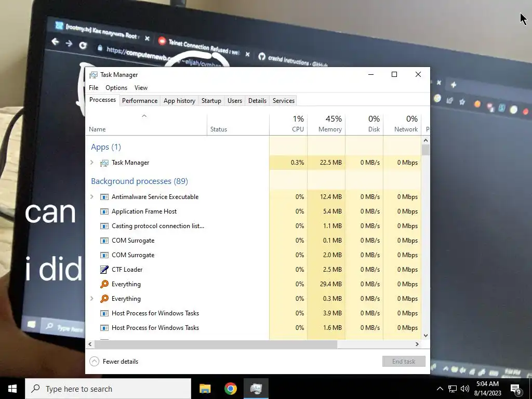Click the 29.4 MB memory value
The height and width of the screenshot is (399, 532).
330,284
